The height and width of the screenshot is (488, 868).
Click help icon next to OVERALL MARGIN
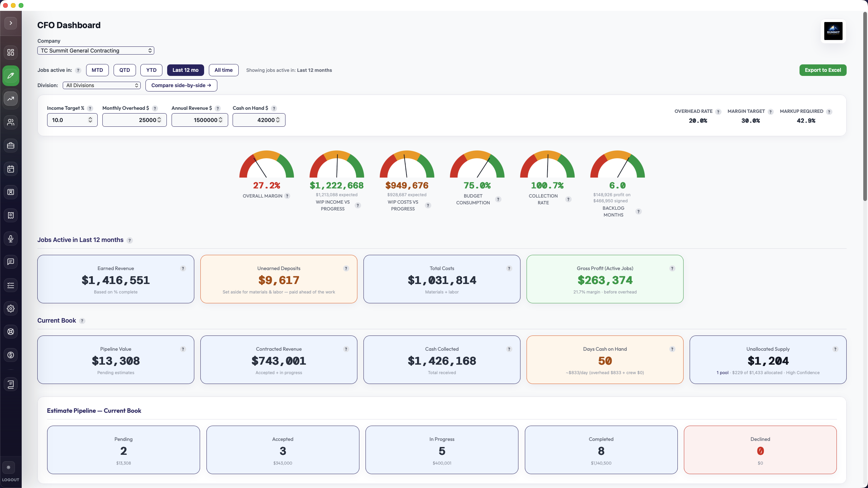287,196
